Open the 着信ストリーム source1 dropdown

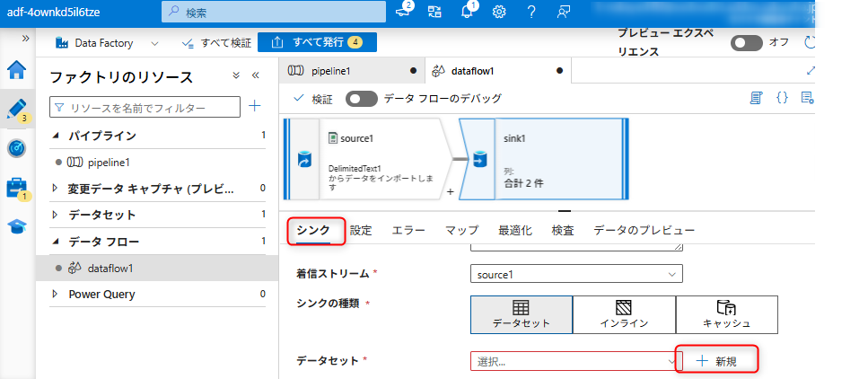point(576,274)
